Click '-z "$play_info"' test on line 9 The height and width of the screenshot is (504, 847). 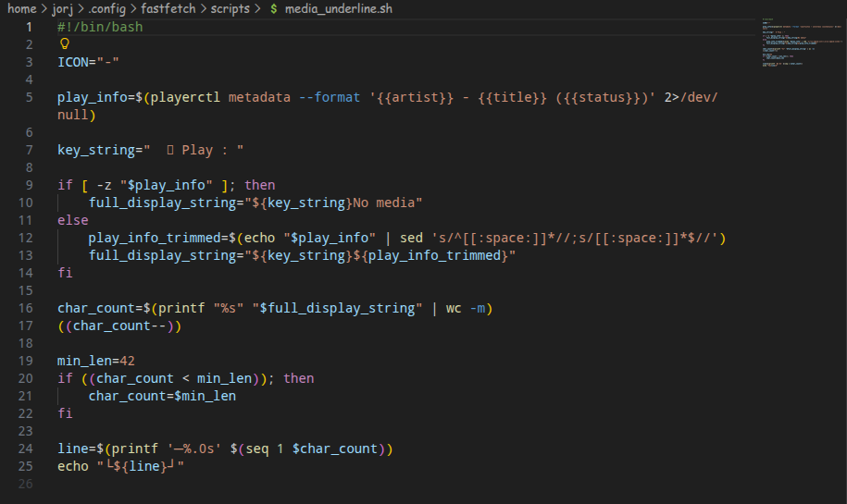tap(155, 185)
